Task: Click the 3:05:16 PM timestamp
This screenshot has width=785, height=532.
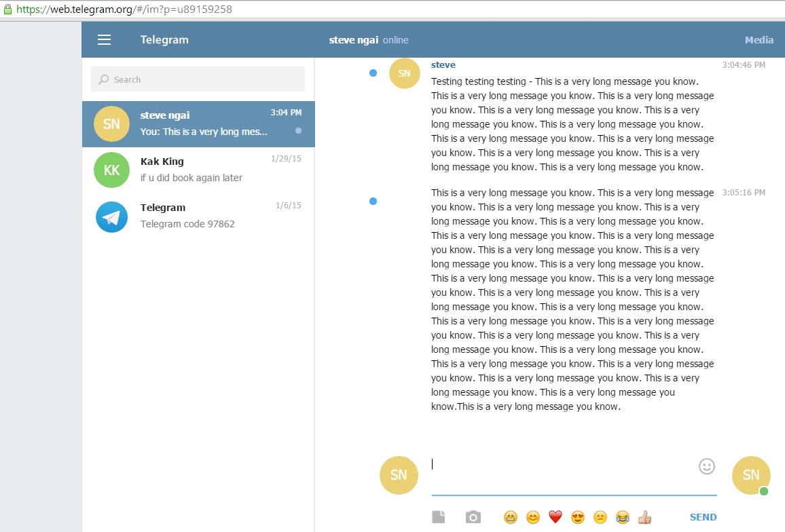Action: pos(744,192)
